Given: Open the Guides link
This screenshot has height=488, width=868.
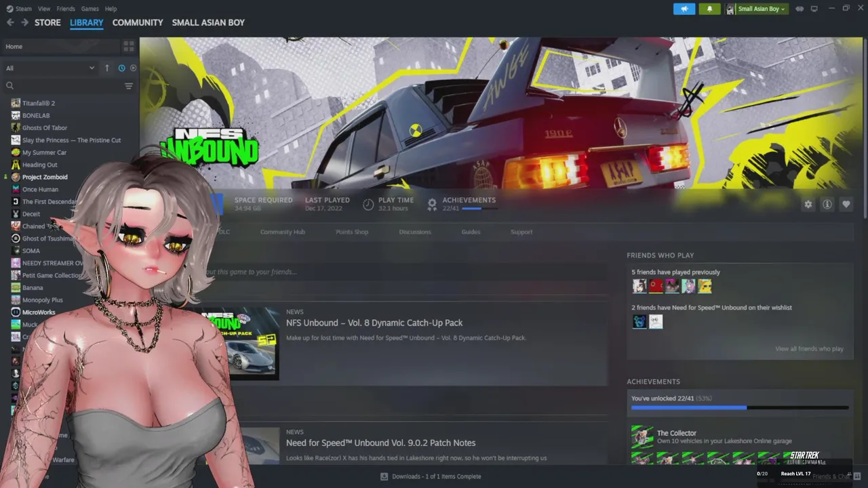Looking at the screenshot, I should point(471,232).
